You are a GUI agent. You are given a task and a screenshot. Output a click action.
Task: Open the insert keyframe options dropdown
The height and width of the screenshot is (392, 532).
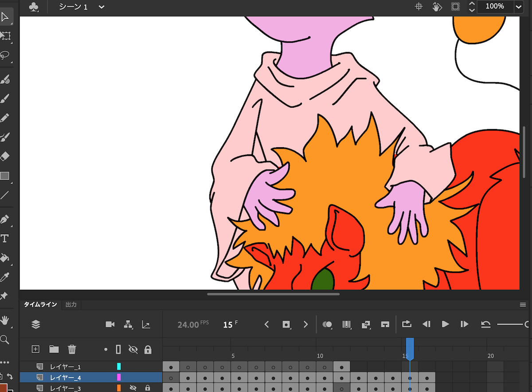[x=286, y=325]
